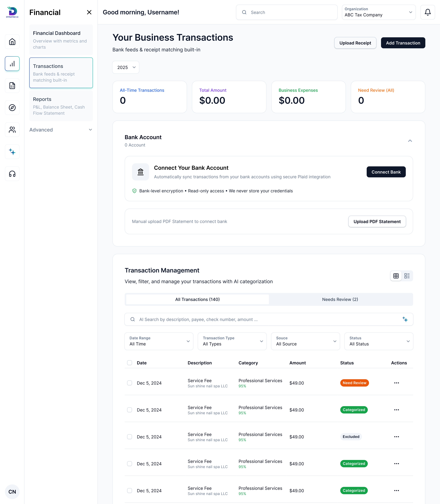Click the notification bell icon
The width and height of the screenshot is (440, 504).
(427, 12)
